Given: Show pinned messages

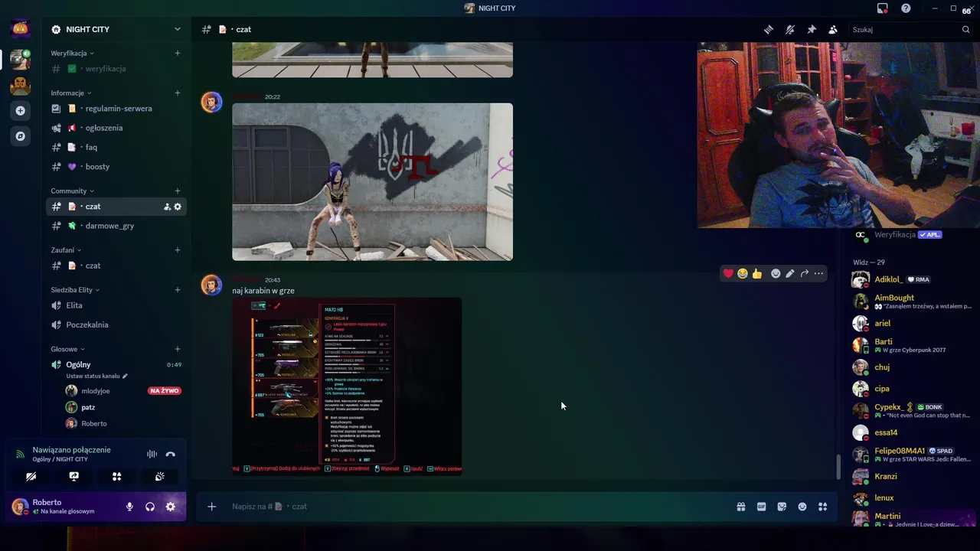Looking at the screenshot, I should click(x=812, y=29).
